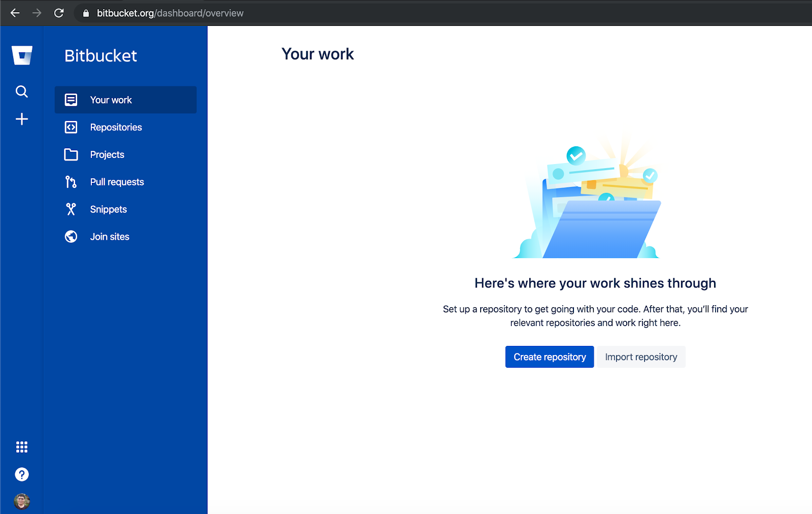Click the Pull requests branch icon
The width and height of the screenshot is (812, 514).
71,182
